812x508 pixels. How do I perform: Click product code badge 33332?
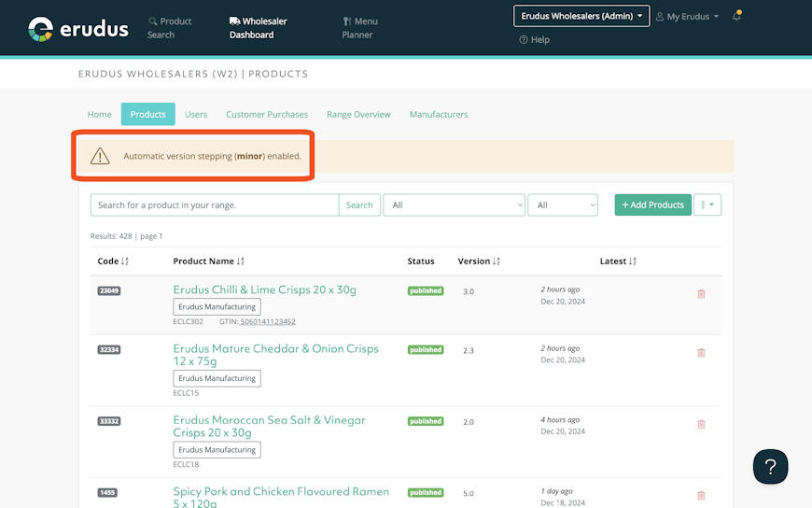pyautogui.click(x=109, y=421)
